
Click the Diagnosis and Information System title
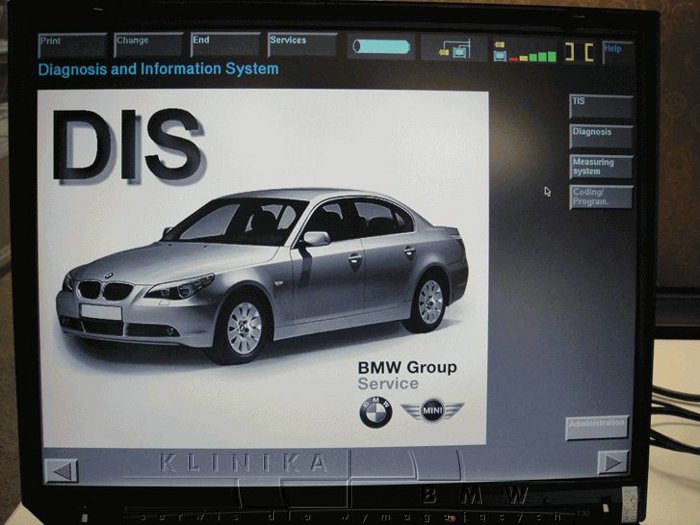click(158, 69)
